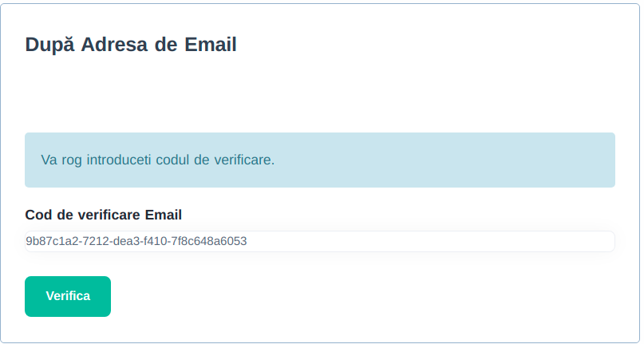This screenshot has height=344, width=644.
Task: Place cursor in the verification code text
Action: pos(136,241)
